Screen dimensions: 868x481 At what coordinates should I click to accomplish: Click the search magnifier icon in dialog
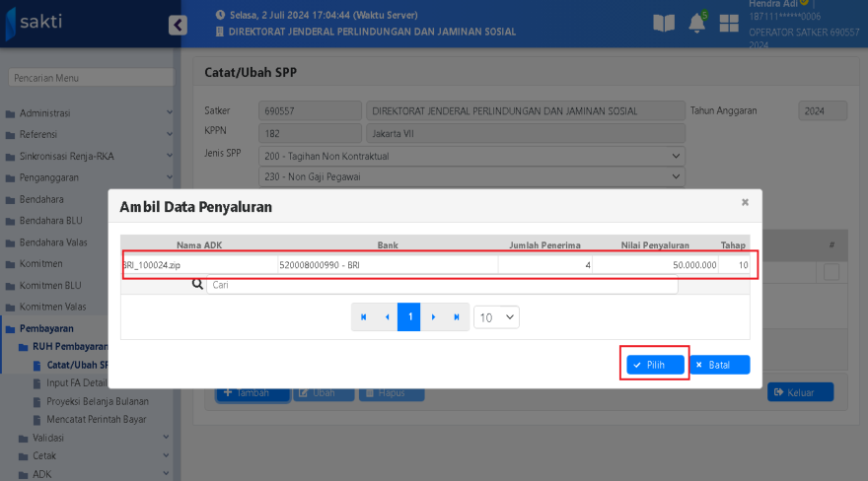point(196,285)
